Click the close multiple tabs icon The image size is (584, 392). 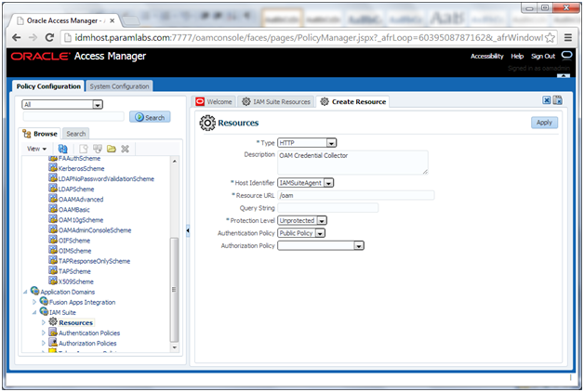[x=558, y=100]
